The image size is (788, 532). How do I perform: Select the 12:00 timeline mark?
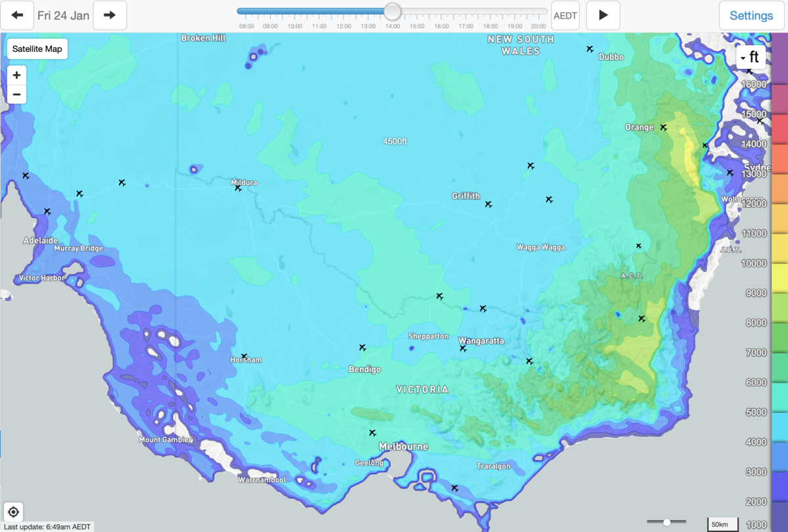343,26
